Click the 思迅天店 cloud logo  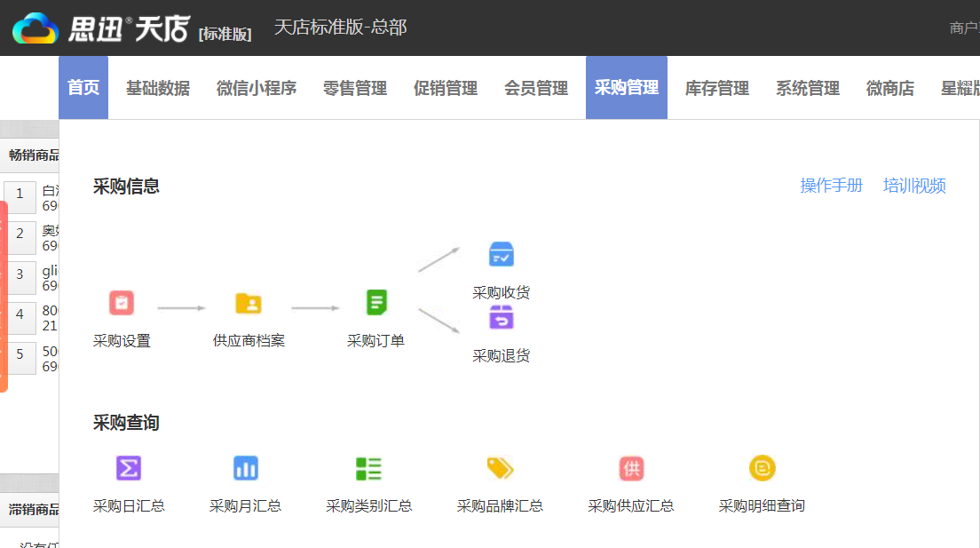pos(36,27)
